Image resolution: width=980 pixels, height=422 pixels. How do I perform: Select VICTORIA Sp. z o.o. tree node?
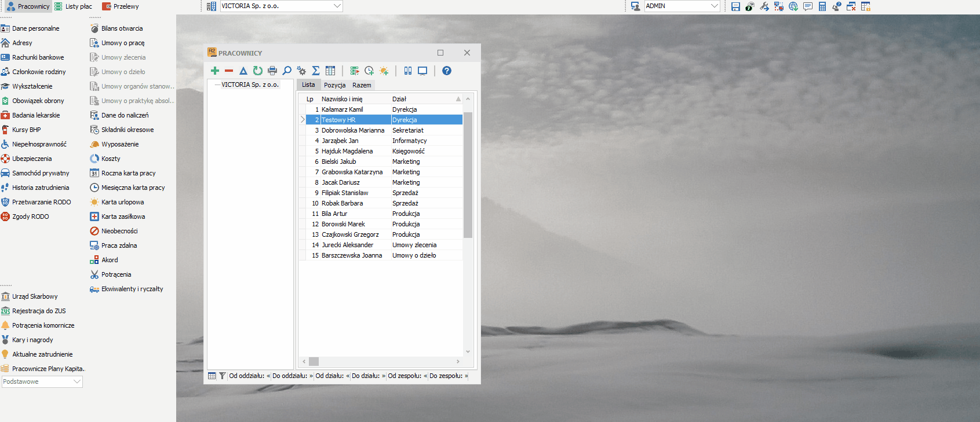[250, 85]
